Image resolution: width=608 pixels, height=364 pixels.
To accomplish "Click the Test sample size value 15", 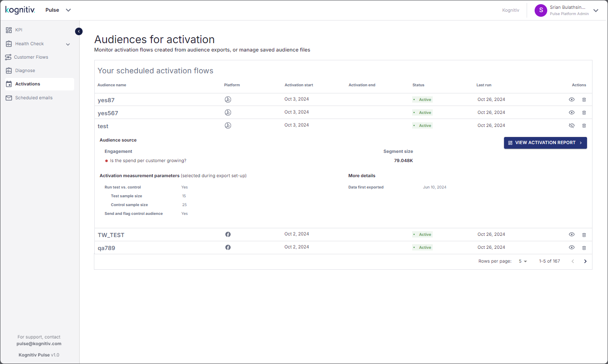I will pos(184,196).
